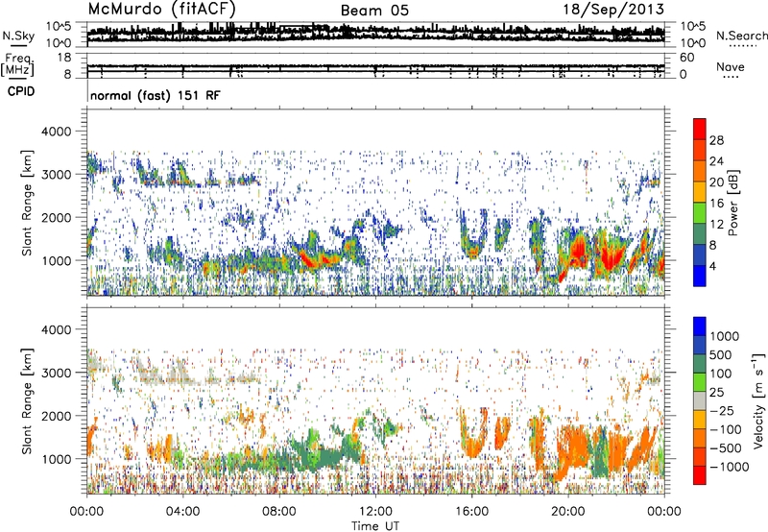Click the 18 tick on the Freq axis
The image size is (768, 532).
click(64, 58)
